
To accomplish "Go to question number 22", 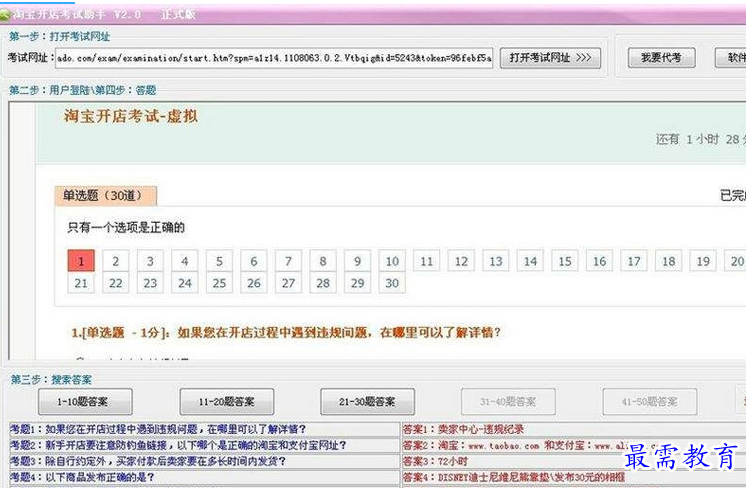I will [116, 283].
